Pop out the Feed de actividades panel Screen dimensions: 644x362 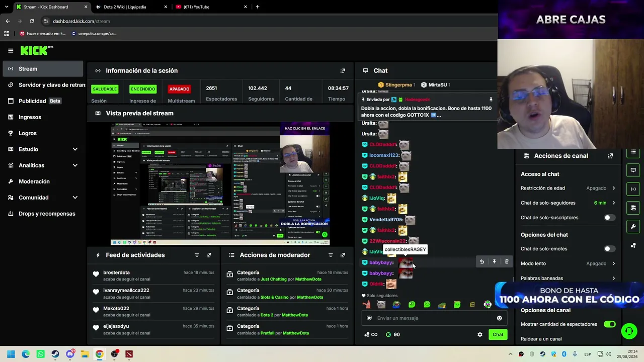coord(209,255)
